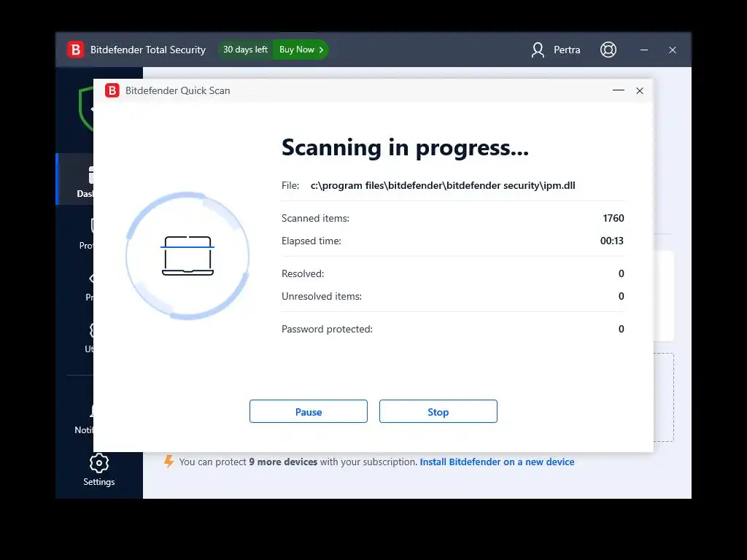Click the Pertra username text
Screen dimensions: 747x560
click(567, 50)
